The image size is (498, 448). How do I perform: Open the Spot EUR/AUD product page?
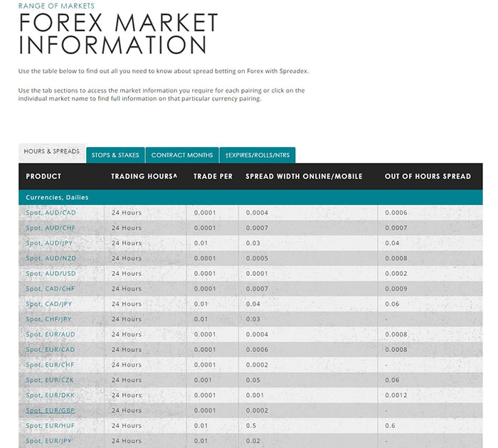pos(51,334)
